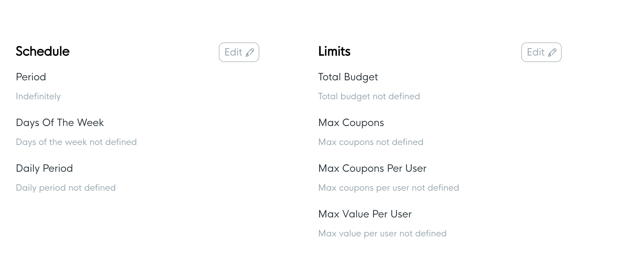
Task: Select 'Max value per user not defined' text
Action: pyautogui.click(x=382, y=233)
